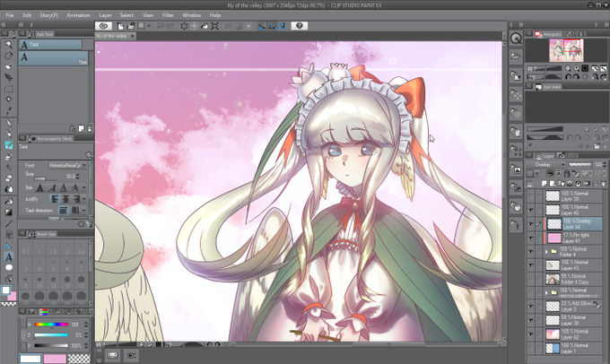The image size is (610, 364).
Task: Select the Straight line figure tool
Action: tap(9, 223)
